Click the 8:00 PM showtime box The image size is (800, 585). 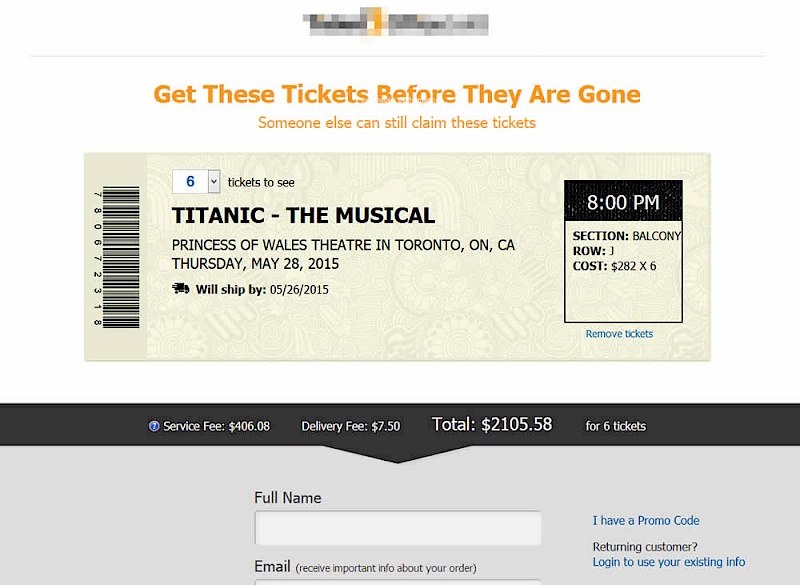pos(623,203)
